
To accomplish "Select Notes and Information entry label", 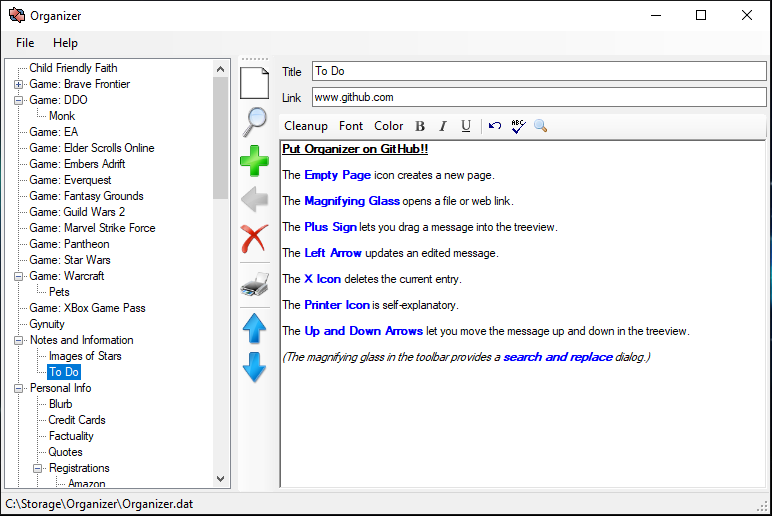I will click(x=81, y=340).
